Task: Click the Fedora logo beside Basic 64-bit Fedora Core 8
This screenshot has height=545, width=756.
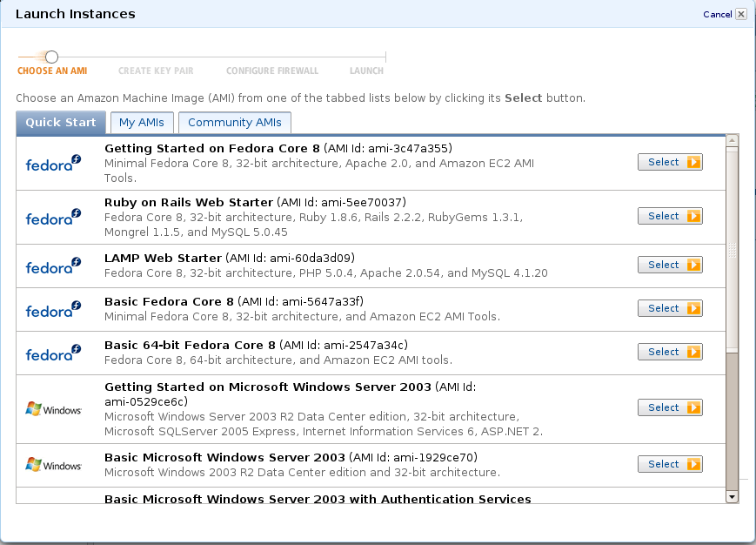Action: (53, 353)
